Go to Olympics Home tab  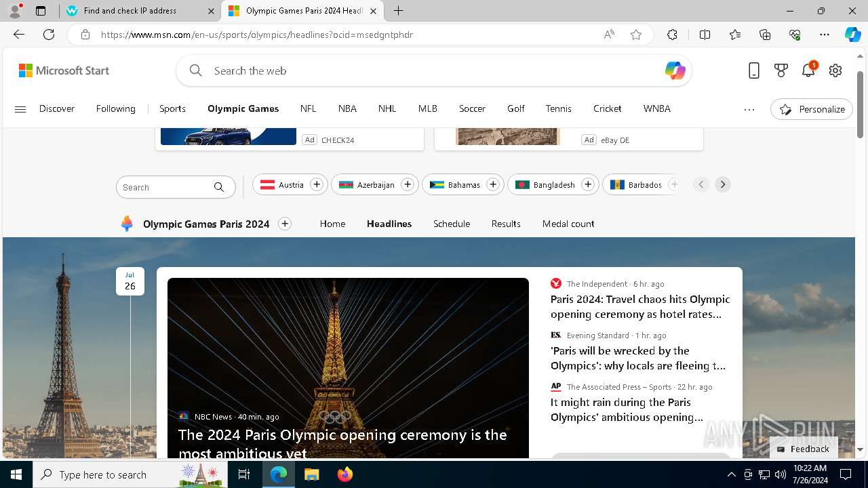click(x=332, y=224)
